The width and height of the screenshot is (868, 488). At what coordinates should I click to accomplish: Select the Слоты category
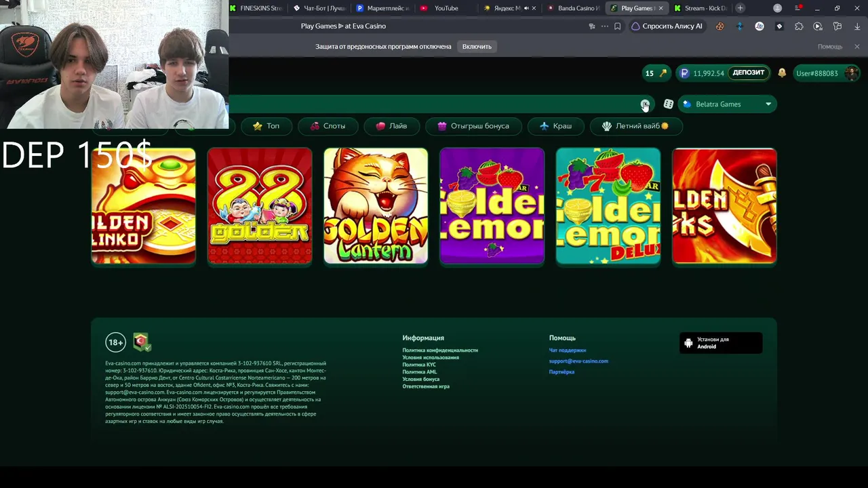point(328,126)
